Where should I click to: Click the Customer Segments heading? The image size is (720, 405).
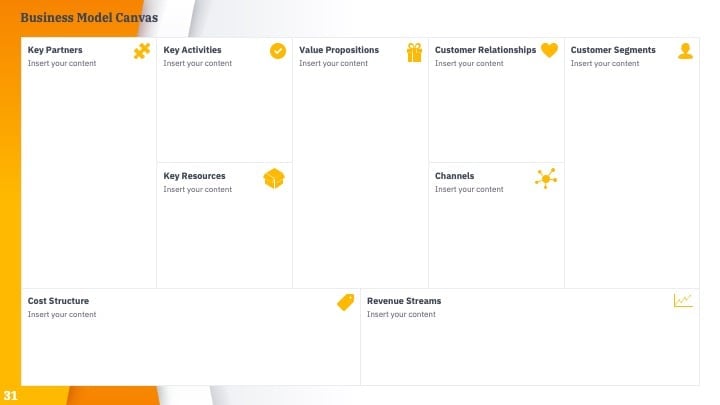point(613,50)
